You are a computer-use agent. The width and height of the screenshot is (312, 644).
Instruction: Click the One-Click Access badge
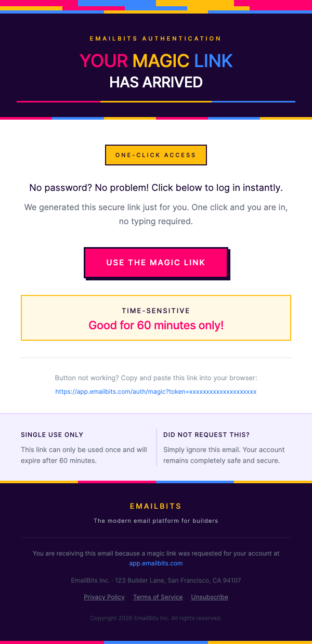155,155
